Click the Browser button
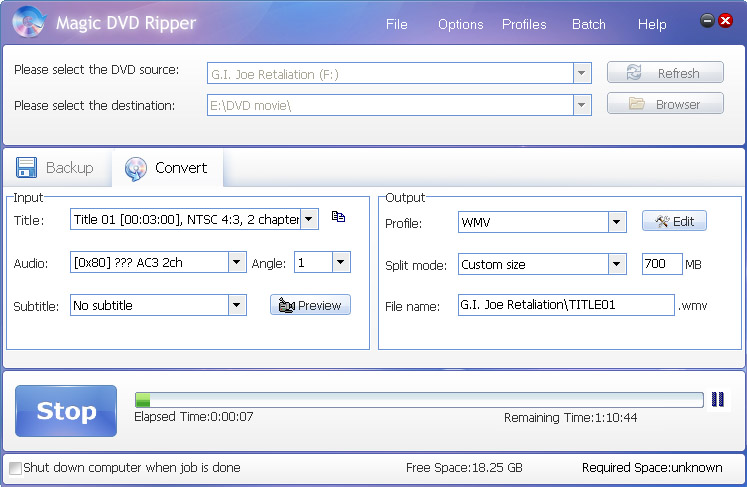Screen dimensions: 747x487 pos(665,103)
